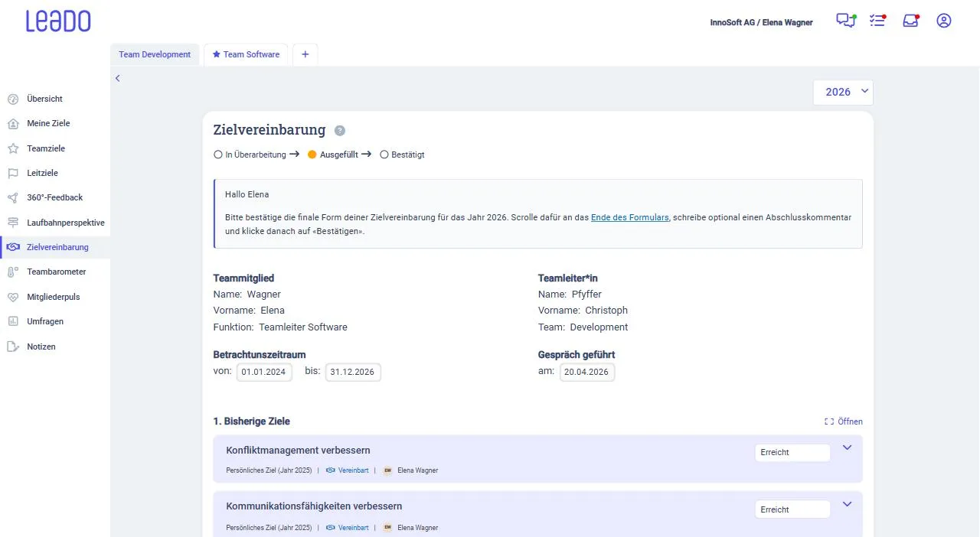Click the 'bis' date field 31.12.2026
The height and width of the screenshot is (537, 980).
click(x=353, y=373)
